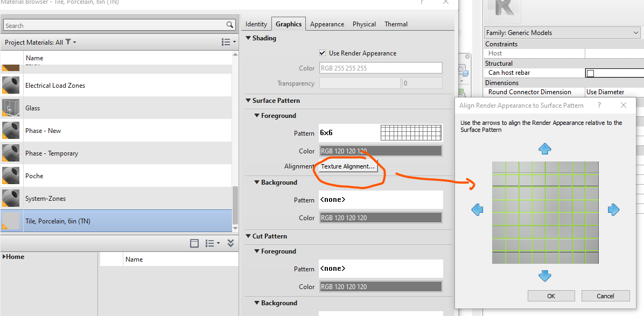Collapse the Surface Pattern section
This screenshot has width=644, height=316.
pos(248,101)
